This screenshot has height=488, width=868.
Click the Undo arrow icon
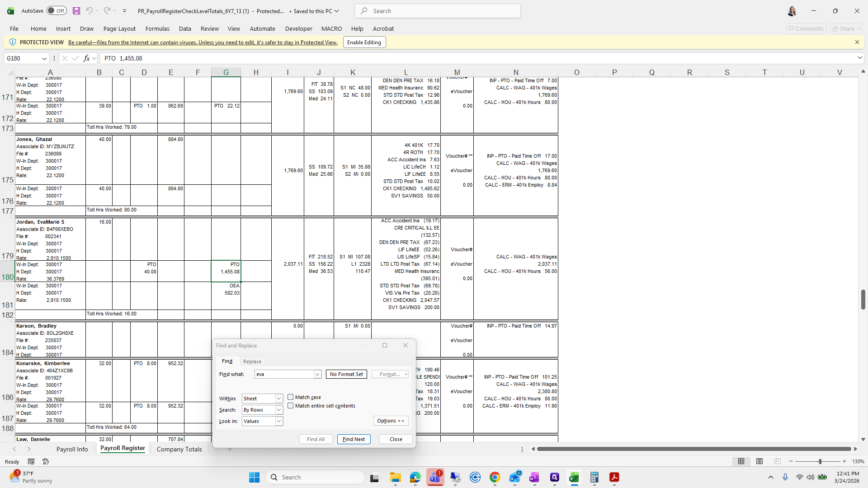pyautogui.click(x=90, y=11)
